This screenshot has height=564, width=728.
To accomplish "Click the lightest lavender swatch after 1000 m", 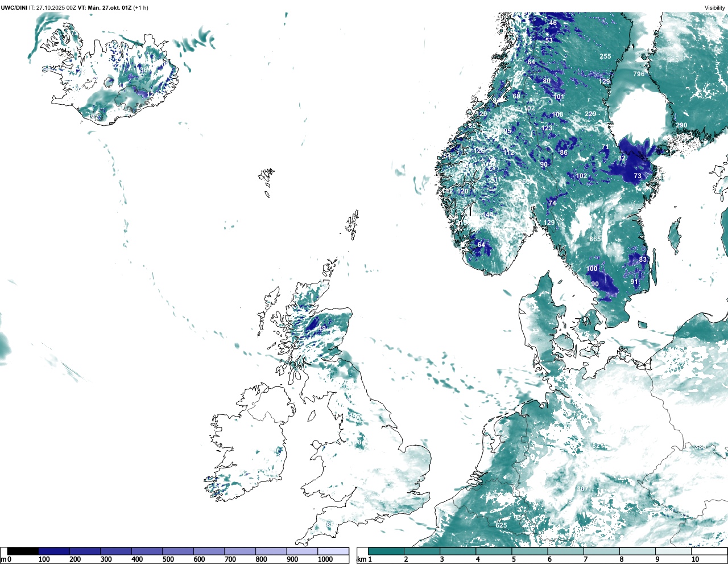I will [x=333, y=551].
